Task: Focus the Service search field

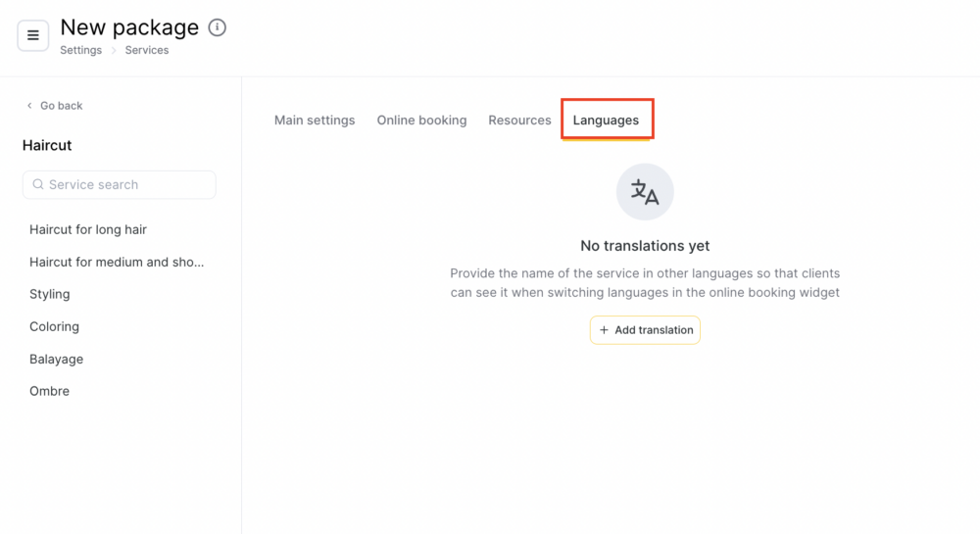Action: tap(120, 185)
